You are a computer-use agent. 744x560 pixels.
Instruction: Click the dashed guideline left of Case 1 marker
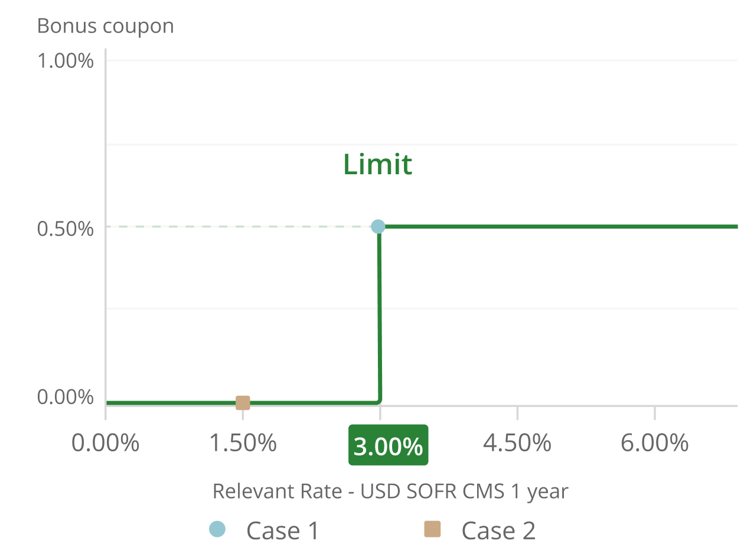click(x=238, y=226)
